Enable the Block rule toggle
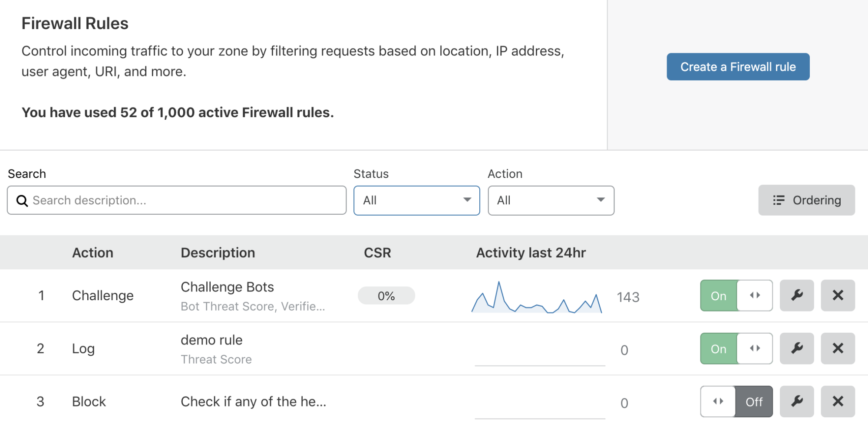This screenshot has height=426, width=868. pos(736,401)
